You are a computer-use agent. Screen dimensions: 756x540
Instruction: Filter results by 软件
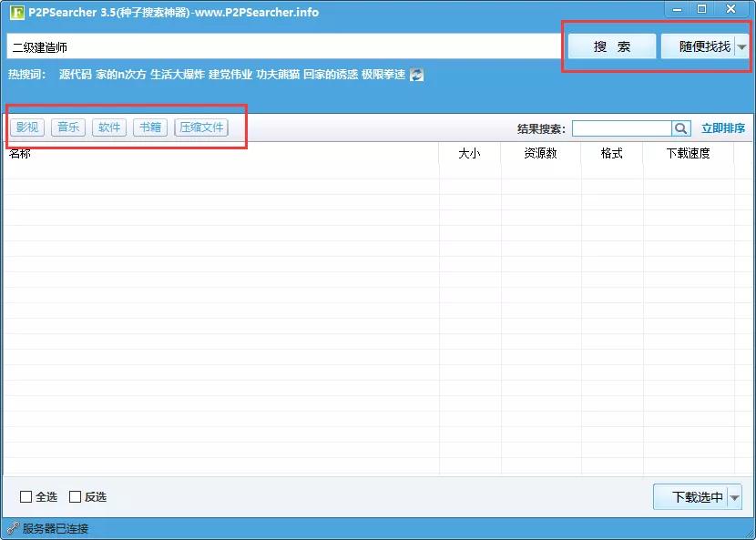coord(109,127)
